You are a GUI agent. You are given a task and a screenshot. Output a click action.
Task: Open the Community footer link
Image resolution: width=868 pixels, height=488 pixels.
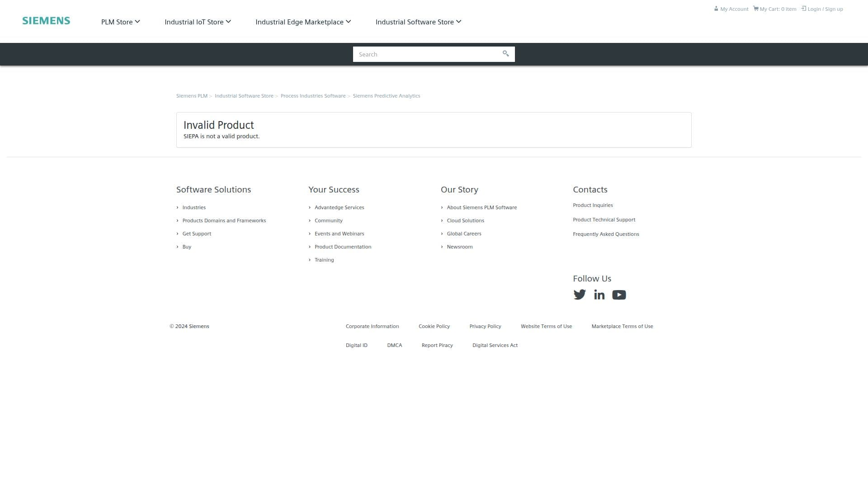pyautogui.click(x=329, y=221)
